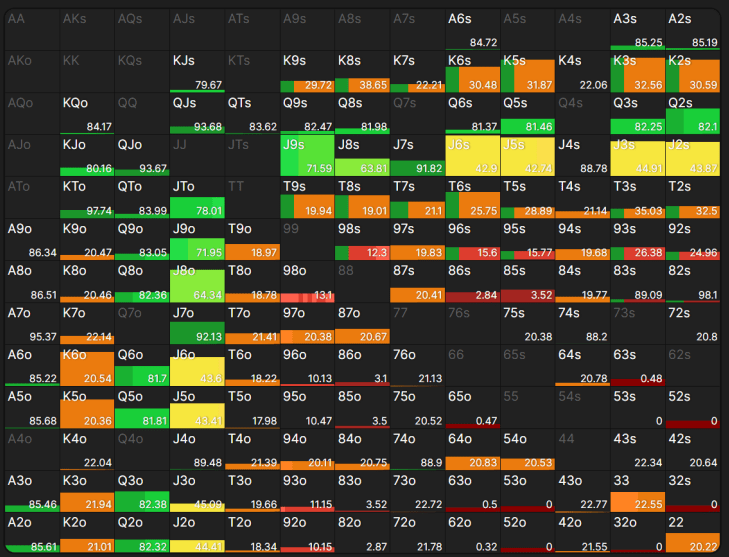Screen dimensions: 729x557
Task: Select the J6s yellow cell
Action: [472, 155]
